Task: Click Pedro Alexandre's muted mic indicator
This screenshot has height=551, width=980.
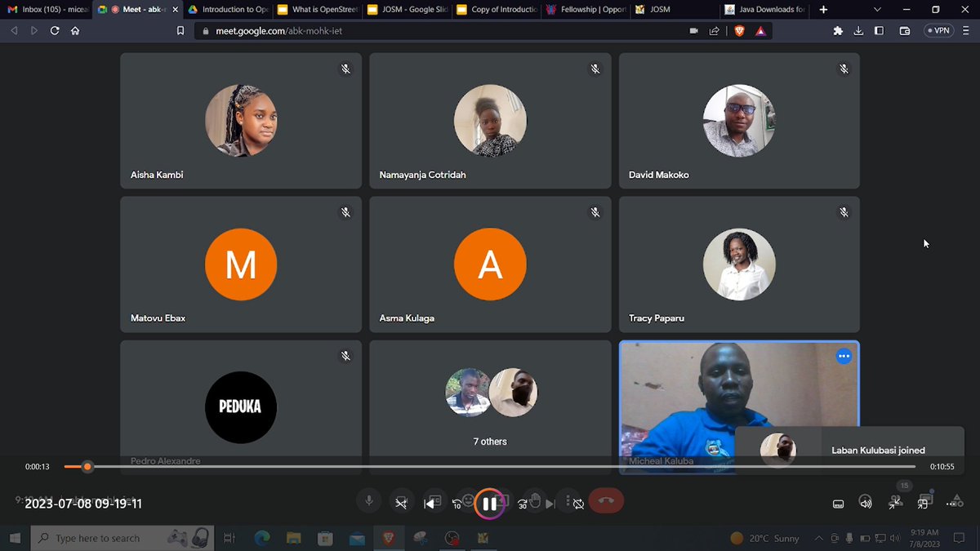Action: click(x=345, y=356)
